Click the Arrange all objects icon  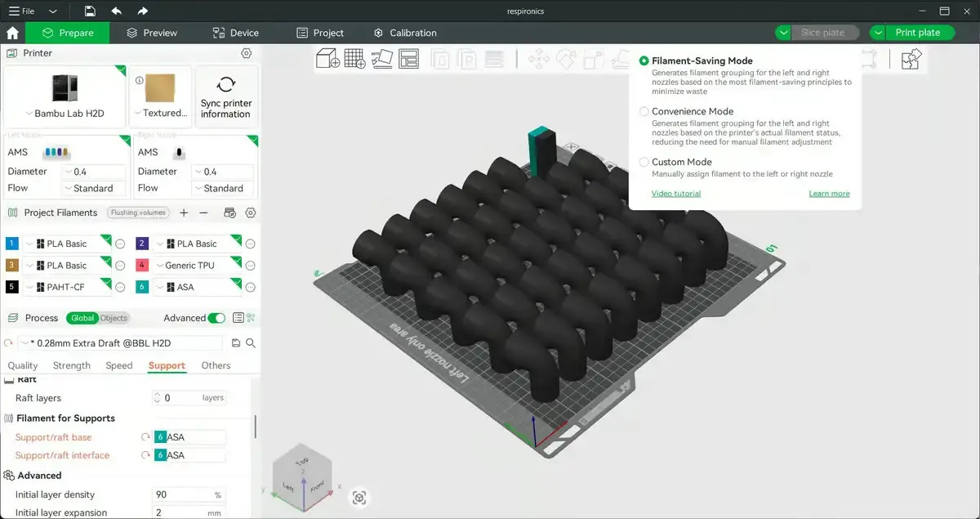tap(408, 59)
